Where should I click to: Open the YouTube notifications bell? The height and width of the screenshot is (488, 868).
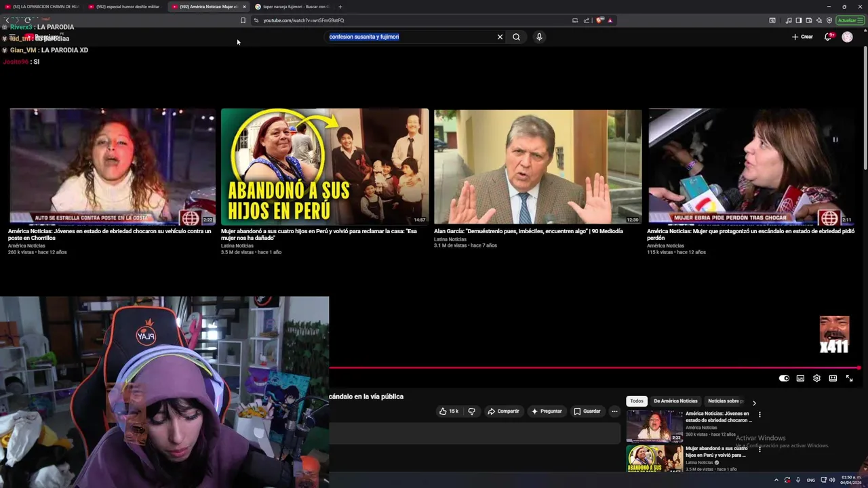click(827, 37)
